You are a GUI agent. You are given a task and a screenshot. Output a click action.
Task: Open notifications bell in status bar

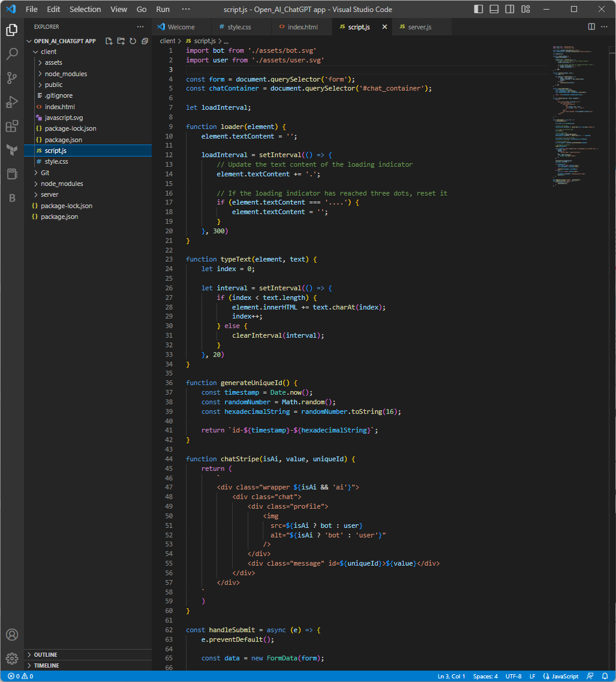(605, 677)
